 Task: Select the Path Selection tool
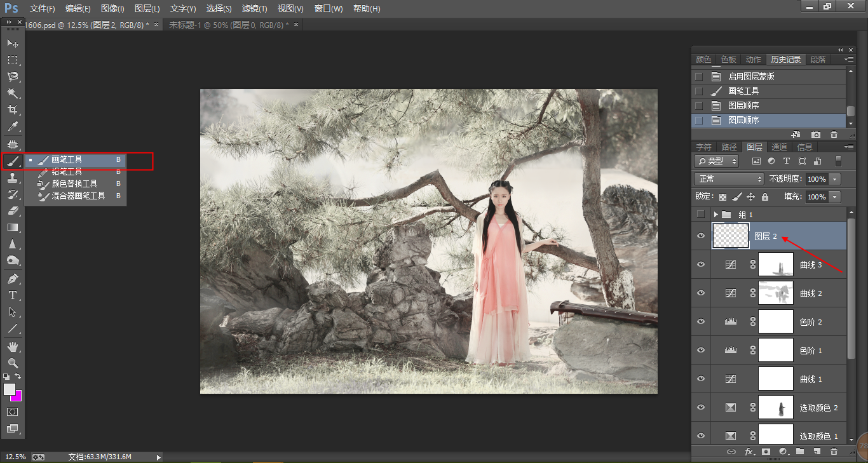[x=12, y=312]
